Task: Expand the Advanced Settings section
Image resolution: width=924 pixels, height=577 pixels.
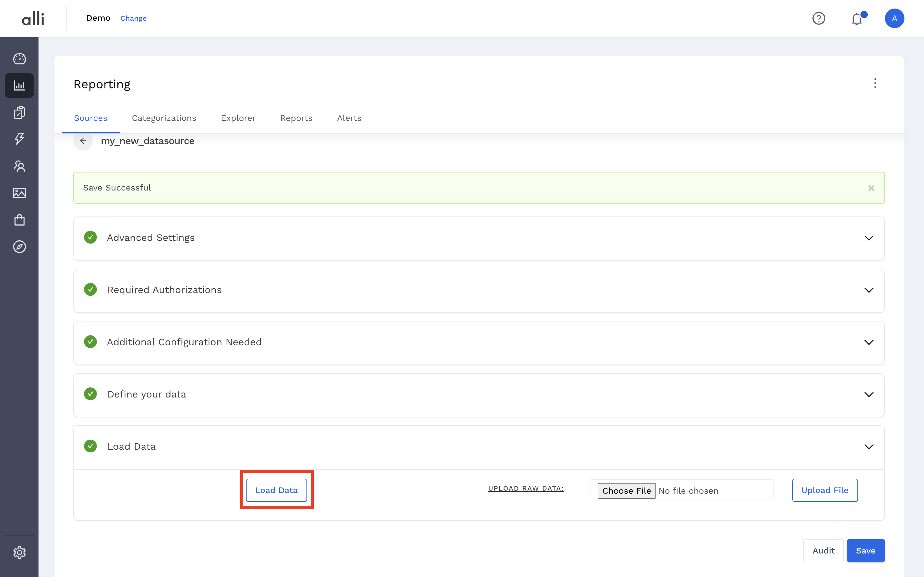Action: point(869,238)
